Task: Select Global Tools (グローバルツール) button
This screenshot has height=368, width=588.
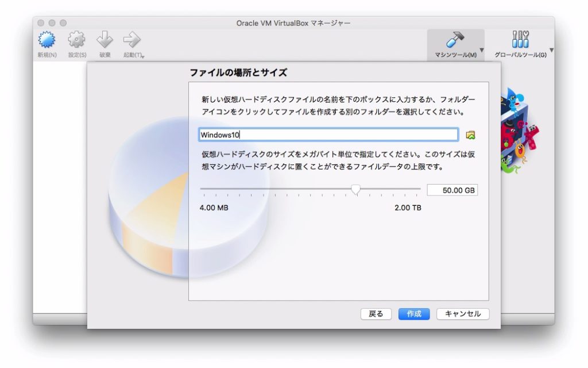Action: pos(520,45)
